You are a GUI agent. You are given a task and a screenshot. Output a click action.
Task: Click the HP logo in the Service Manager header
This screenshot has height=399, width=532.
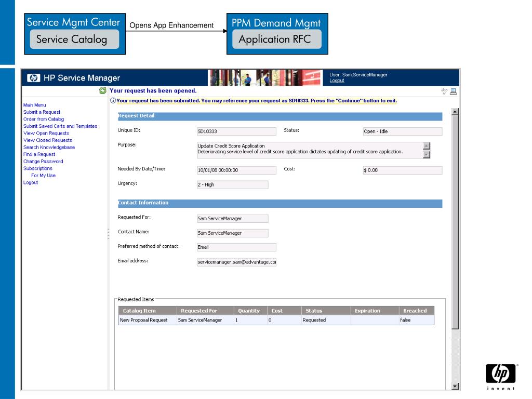pyautogui.click(x=34, y=78)
